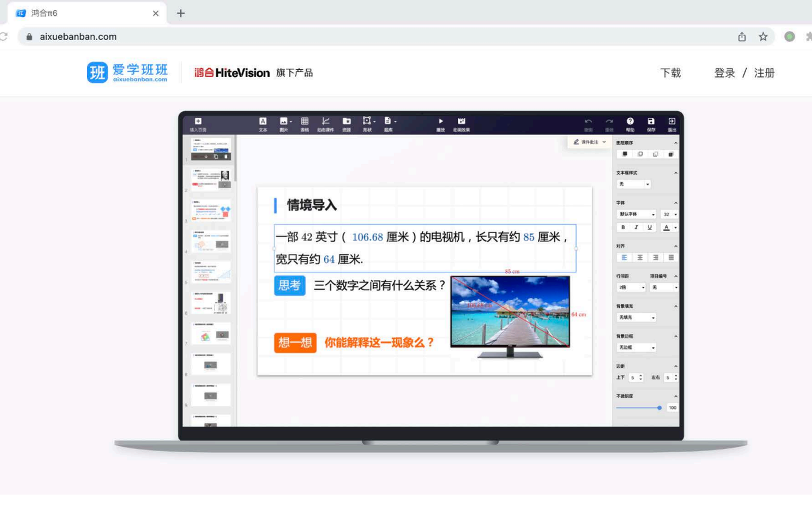Start 播放 (playback) of the courseware
812x508 pixels.
[x=441, y=123]
